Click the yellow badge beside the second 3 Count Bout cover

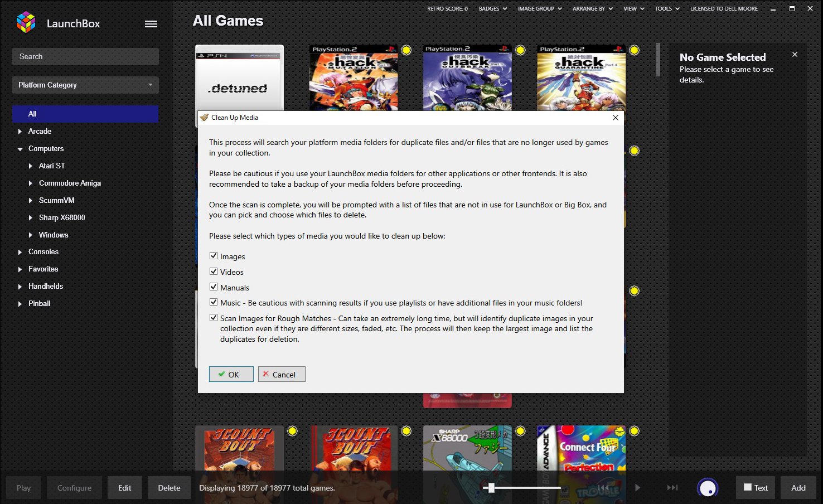pyautogui.click(x=406, y=431)
